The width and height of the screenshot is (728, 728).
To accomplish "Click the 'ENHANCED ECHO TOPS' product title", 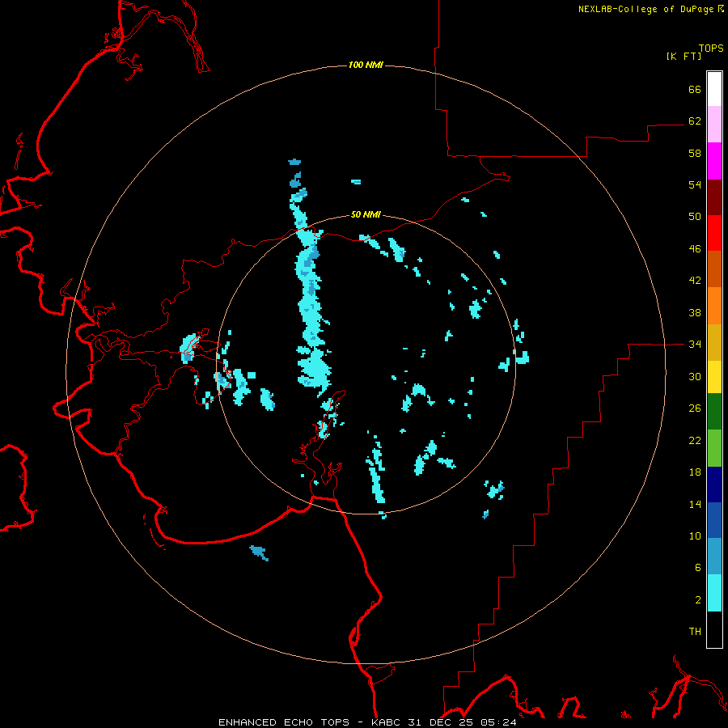I will coord(284,722).
